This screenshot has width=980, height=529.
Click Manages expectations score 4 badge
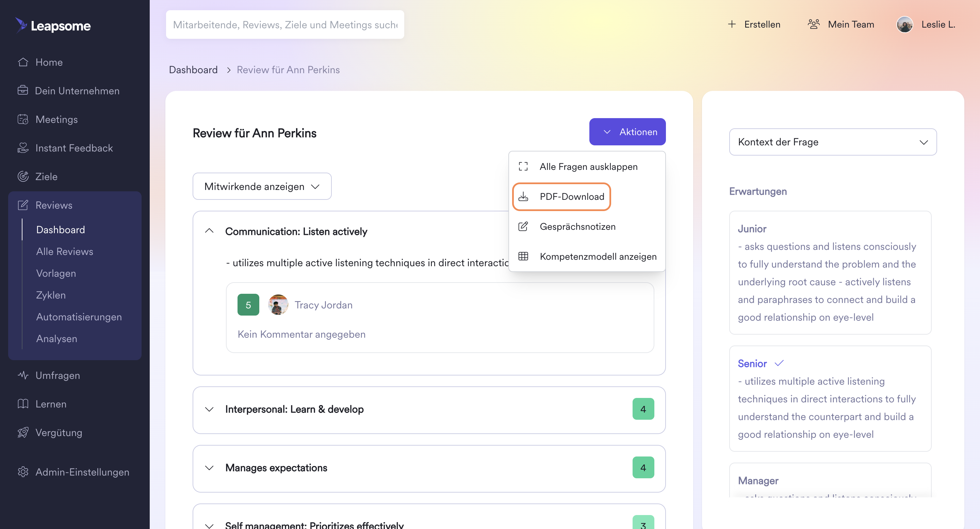tap(643, 467)
